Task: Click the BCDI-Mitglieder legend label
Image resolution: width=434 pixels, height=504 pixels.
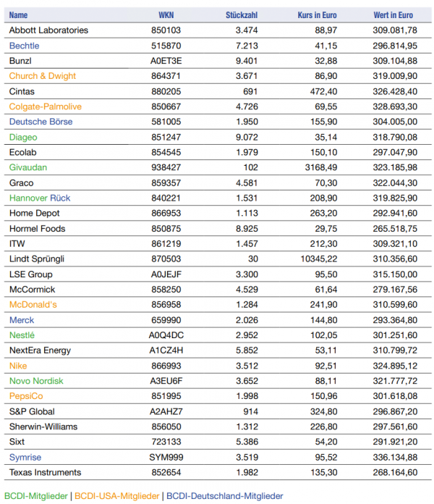Action: 36,496
